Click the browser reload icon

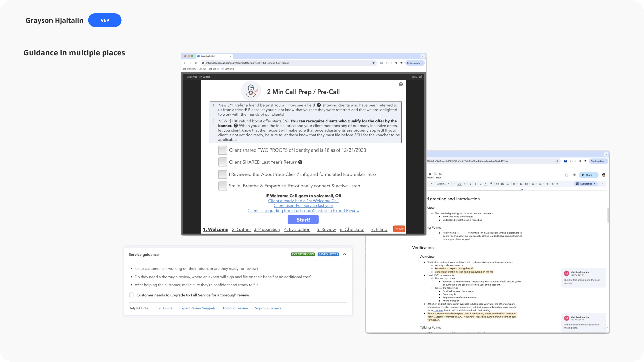point(196,63)
